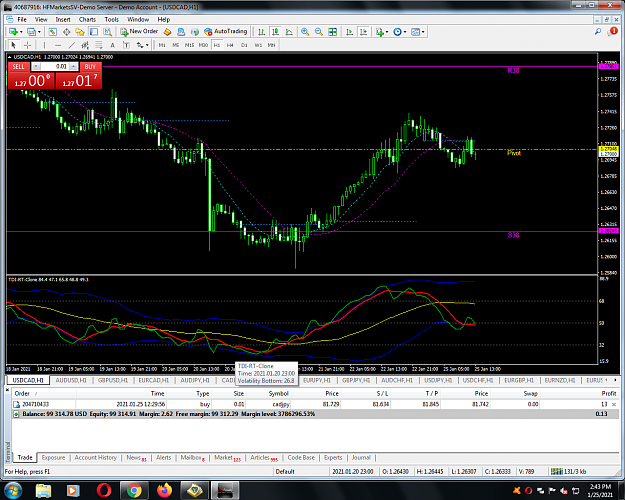625x500 pixels.
Task: Decrease trade volume with down arrow
Action: click(36, 67)
